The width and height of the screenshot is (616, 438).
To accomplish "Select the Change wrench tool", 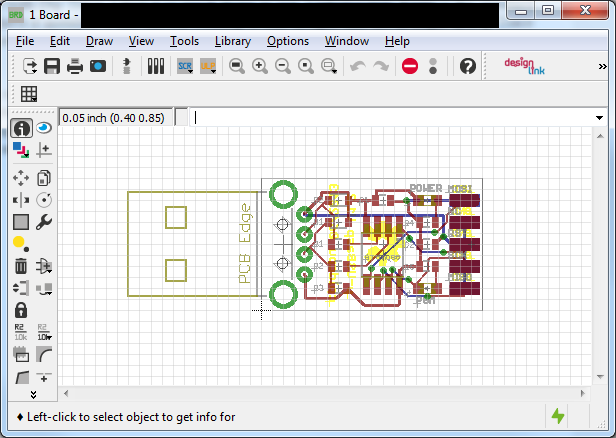I will click(44, 222).
